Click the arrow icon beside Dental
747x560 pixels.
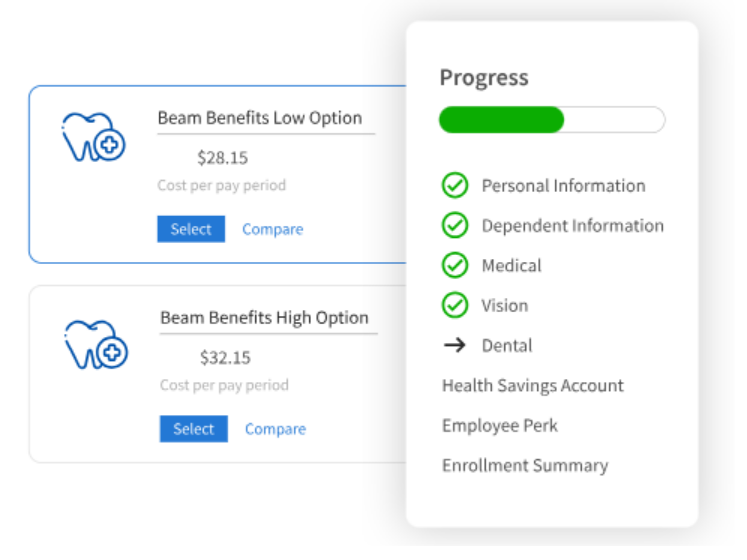pyautogui.click(x=454, y=345)
